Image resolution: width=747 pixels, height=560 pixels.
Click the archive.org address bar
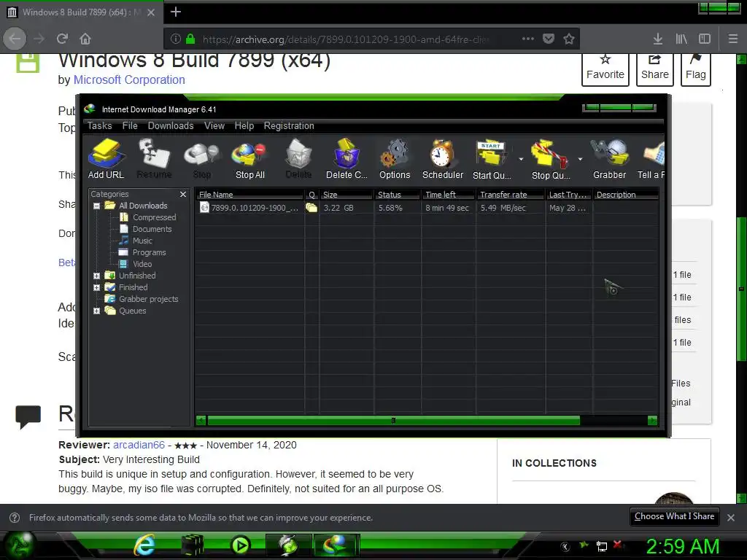tap(345, 39)
